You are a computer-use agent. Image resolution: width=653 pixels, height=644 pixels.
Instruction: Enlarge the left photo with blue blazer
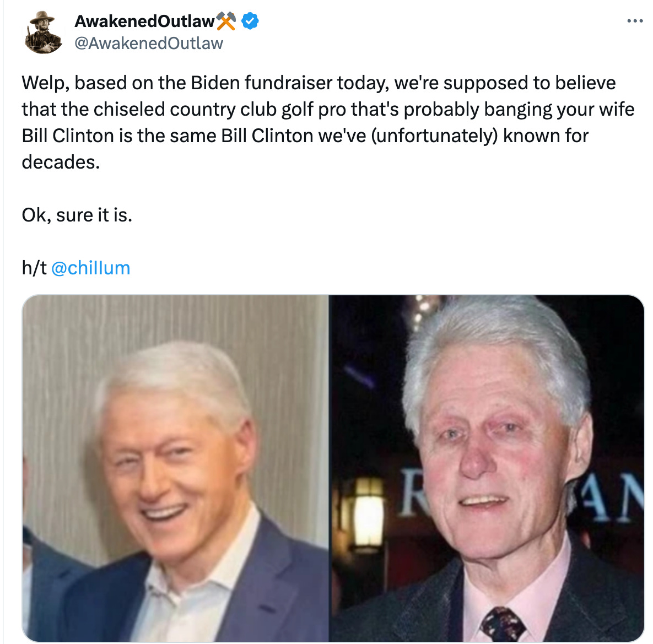point(175,468)
